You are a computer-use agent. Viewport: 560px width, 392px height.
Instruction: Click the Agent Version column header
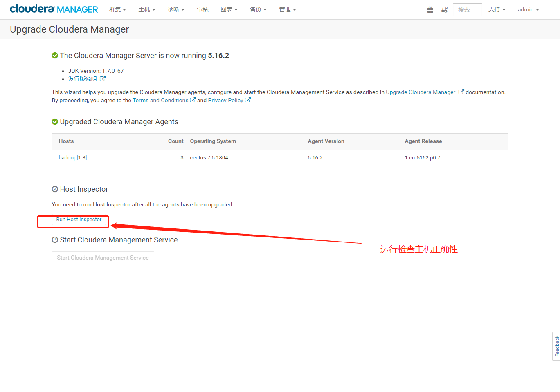click(326, 141)
